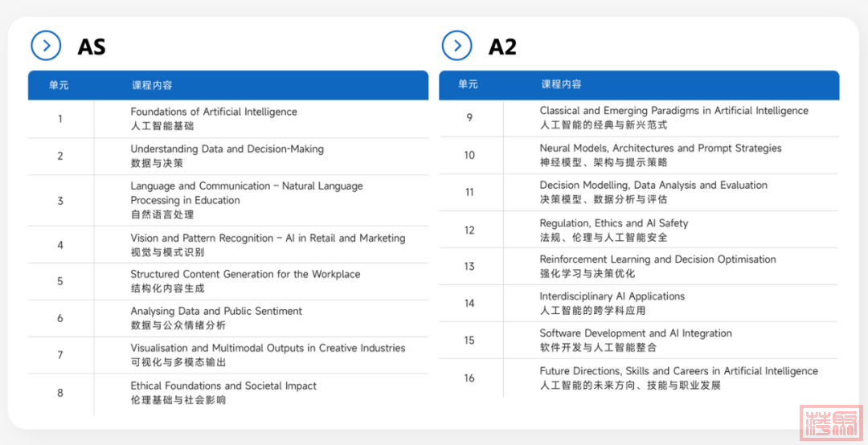The image size is (868, 445).
Task: Select 'Decision Modelling, Data Analysis and Evaluation'
Action: click(653, 186)
